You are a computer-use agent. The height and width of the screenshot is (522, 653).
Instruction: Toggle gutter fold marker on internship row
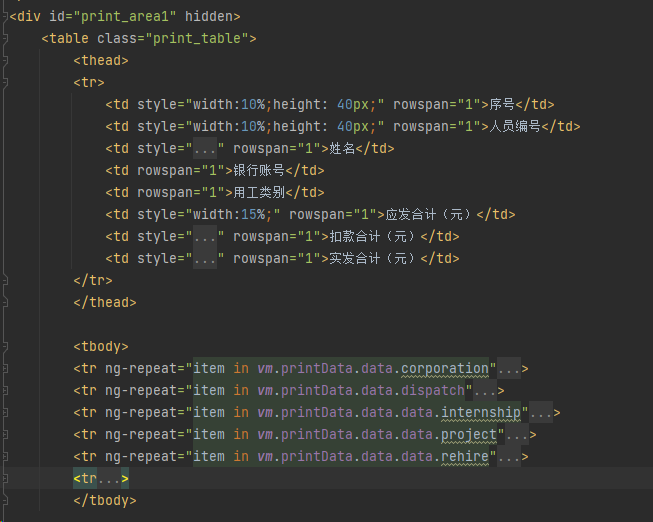pos(5,412)
